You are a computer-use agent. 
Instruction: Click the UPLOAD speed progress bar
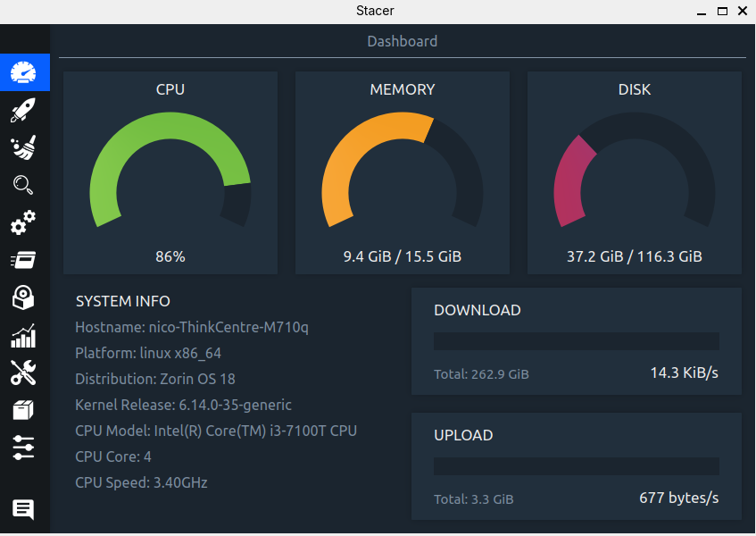coord(576,466)
